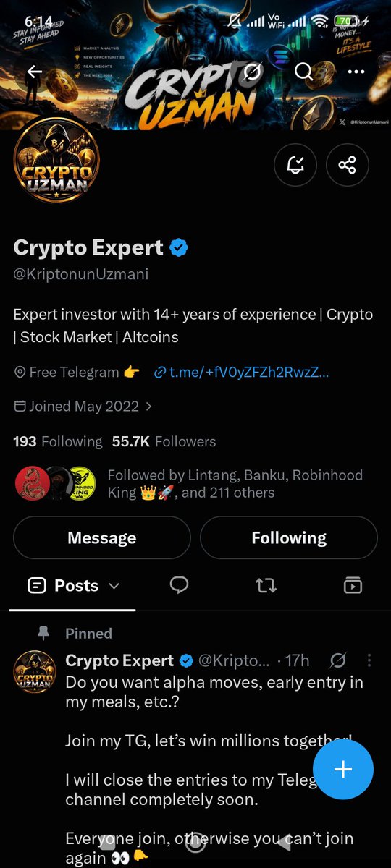The height and width of the screenshot is (868, 391).
Task: Tap the blue compose plus button
Action: (343, 769)
